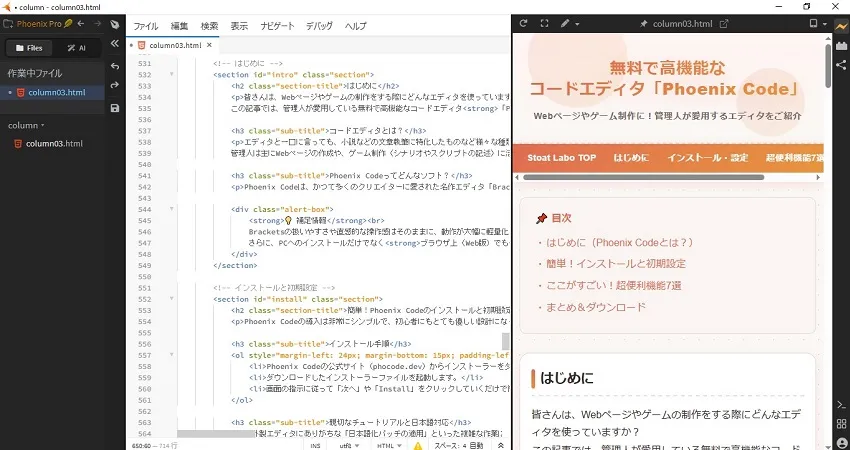Click the preview horizontal scrollbar thumb
Screen dimensions: 850x450
(x=643, y=177)
